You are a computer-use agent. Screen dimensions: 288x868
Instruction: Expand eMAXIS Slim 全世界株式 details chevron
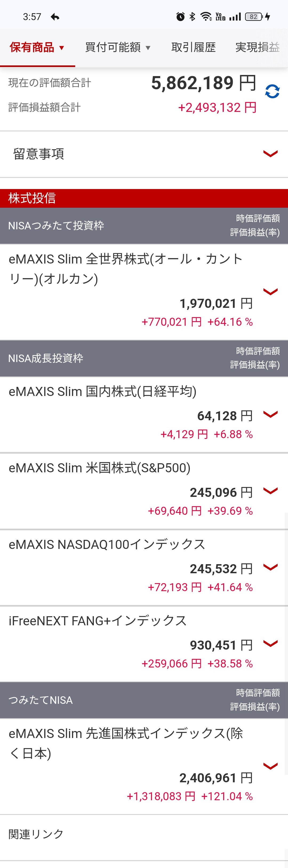pos(270,292)
